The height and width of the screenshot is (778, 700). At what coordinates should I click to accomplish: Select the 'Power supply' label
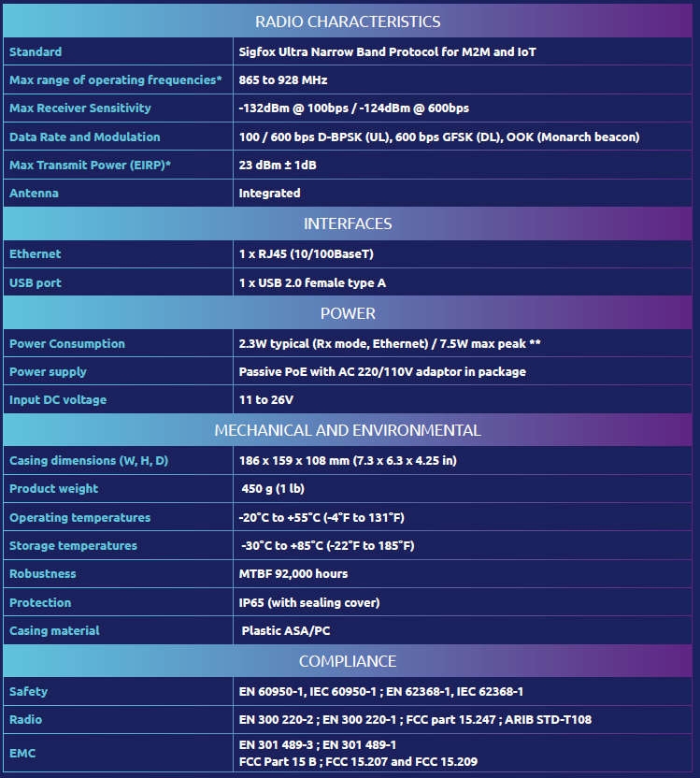point(48,372)
